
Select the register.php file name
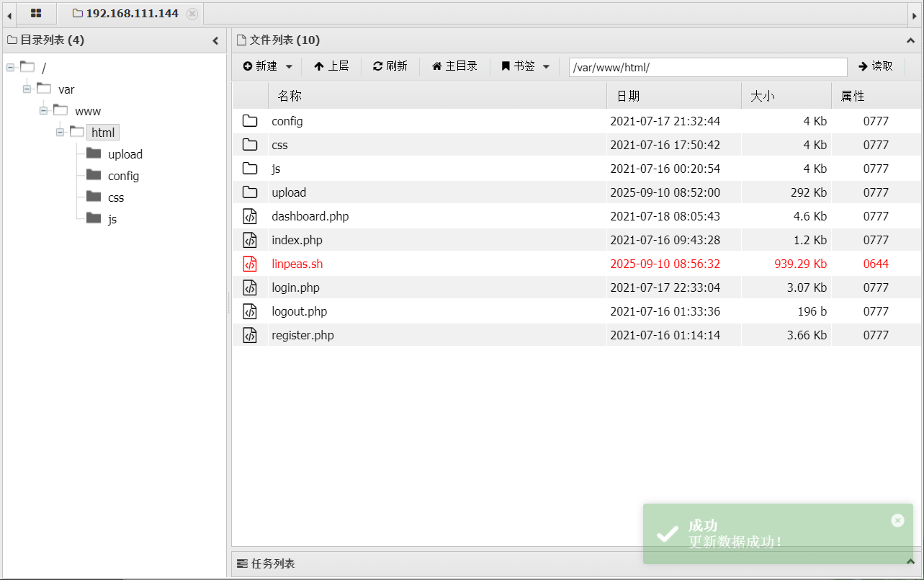click(302, 335)
